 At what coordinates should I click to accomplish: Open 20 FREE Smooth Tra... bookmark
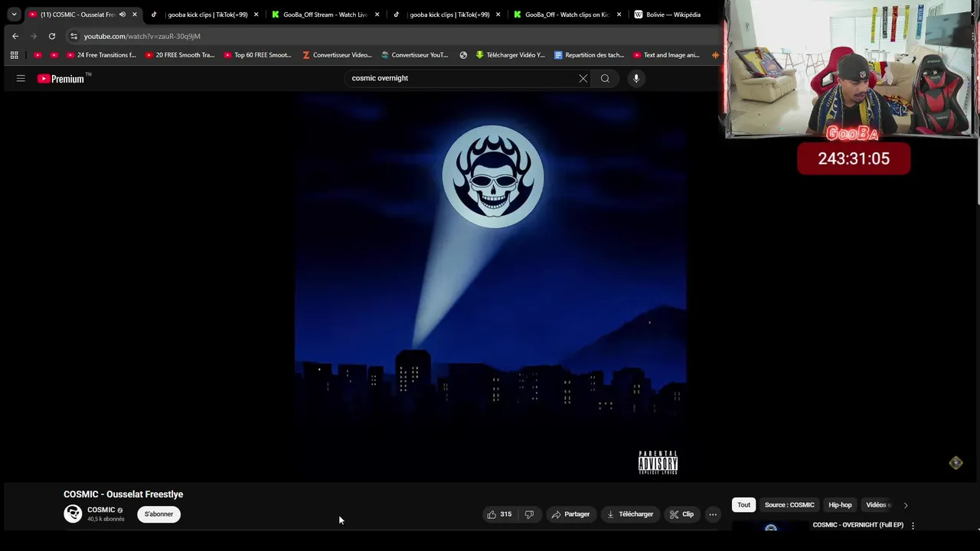click(180, 55)
